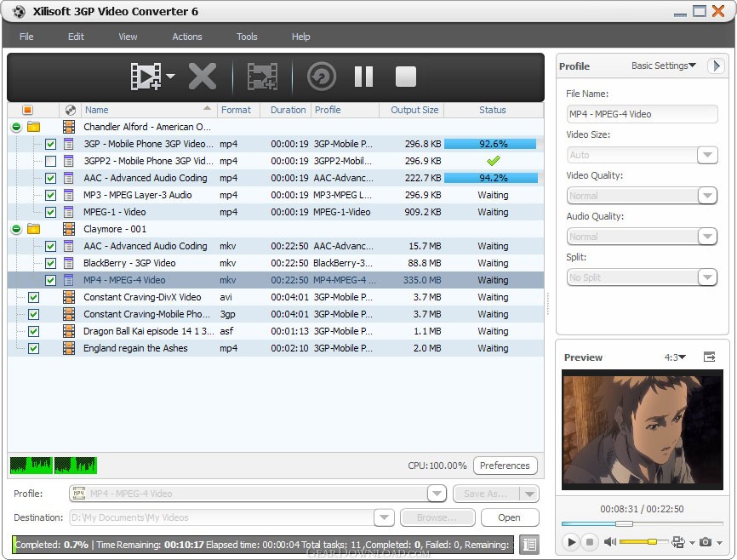This screenshot has width=737, height=560.
Task: Open the Video Quality dropdown
Action: pos(707,196)
